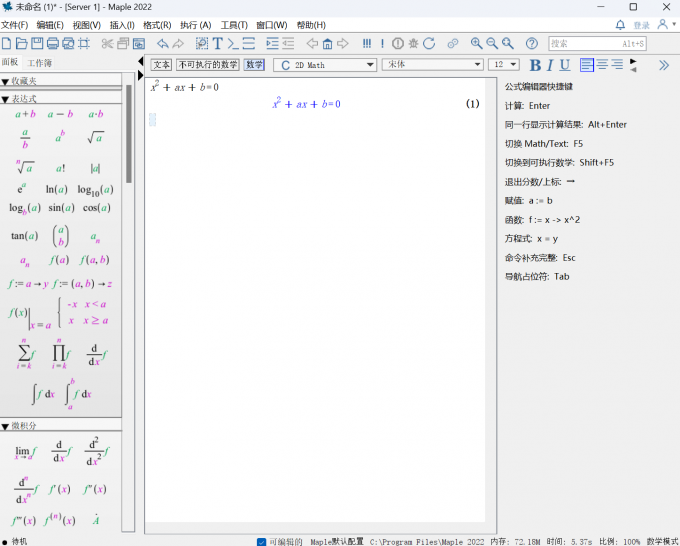The height and width of the screenshot is (546, 680).
Task: Click the square root expression template
Action: click(95, 137)
